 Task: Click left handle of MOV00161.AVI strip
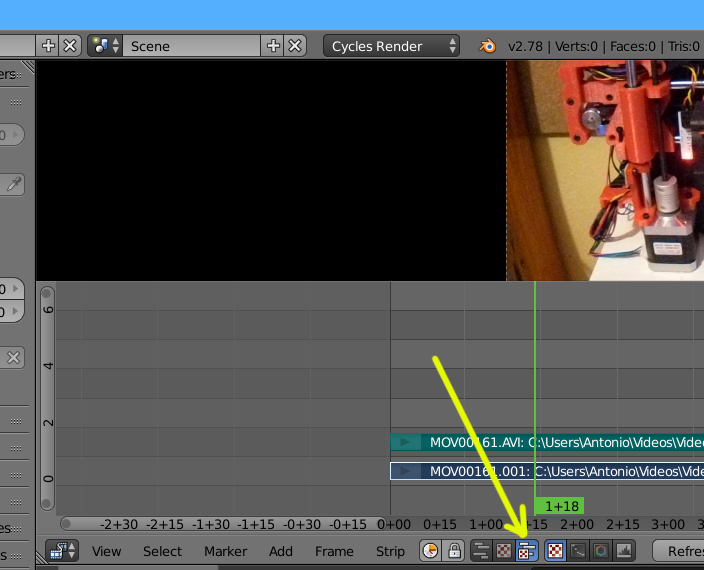click(x=405, y=442)
